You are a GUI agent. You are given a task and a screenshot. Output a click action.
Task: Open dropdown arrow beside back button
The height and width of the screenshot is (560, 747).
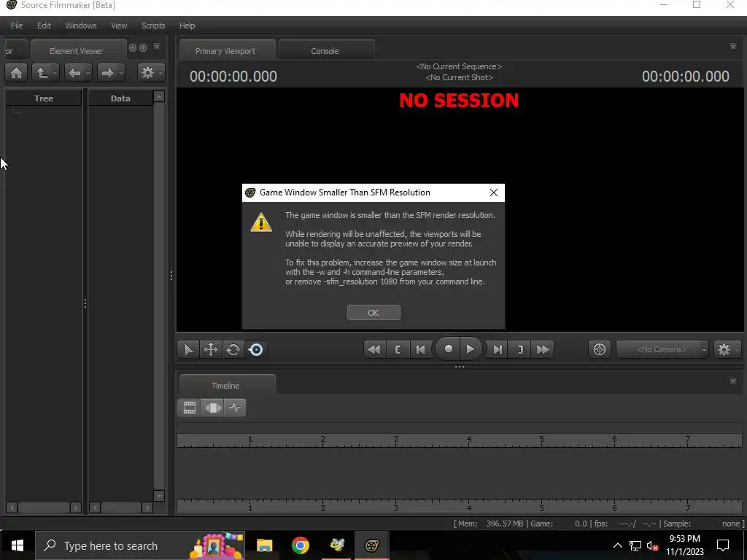88,73
